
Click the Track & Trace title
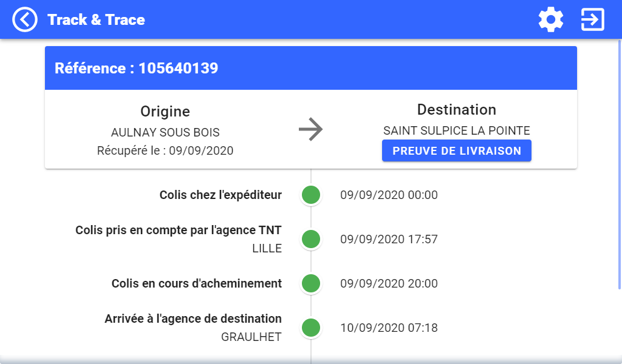(x=96, y=20)
